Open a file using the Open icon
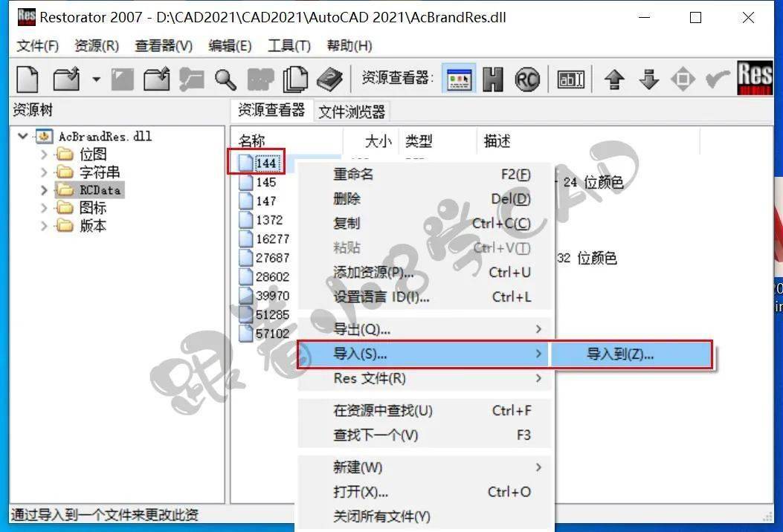Image resolution: width=783 pixels, height=532 pixels. (67, 78)
